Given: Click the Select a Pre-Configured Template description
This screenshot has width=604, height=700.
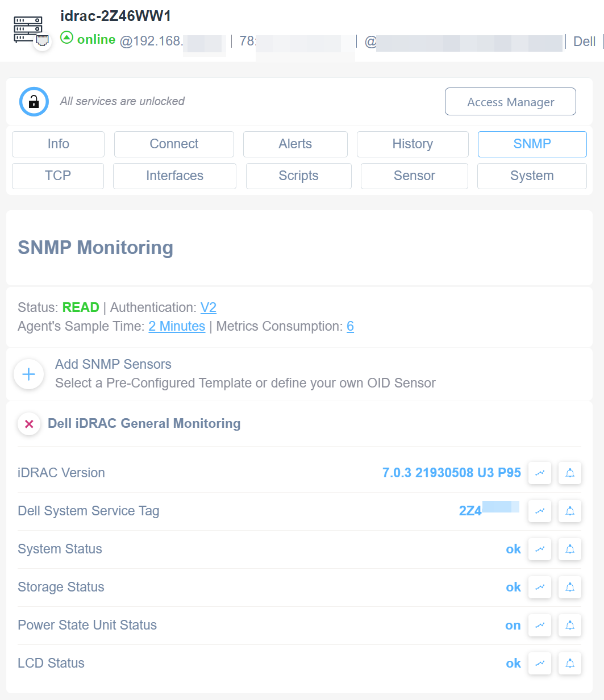Looking at the screenshot, I should (x=245, y=383).
